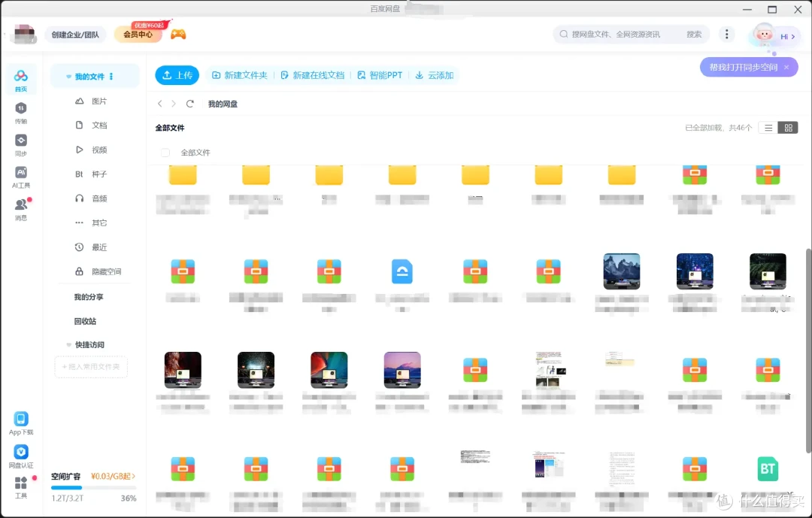This screenshot has height=518, width=812.
Task: Click the storage usage progress bar
Action: point(94,487)
